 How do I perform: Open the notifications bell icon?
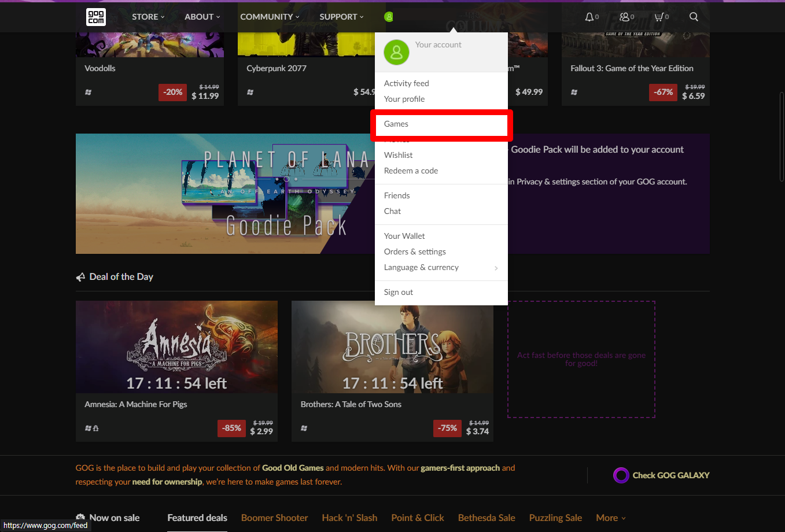(x=589, y=17)
